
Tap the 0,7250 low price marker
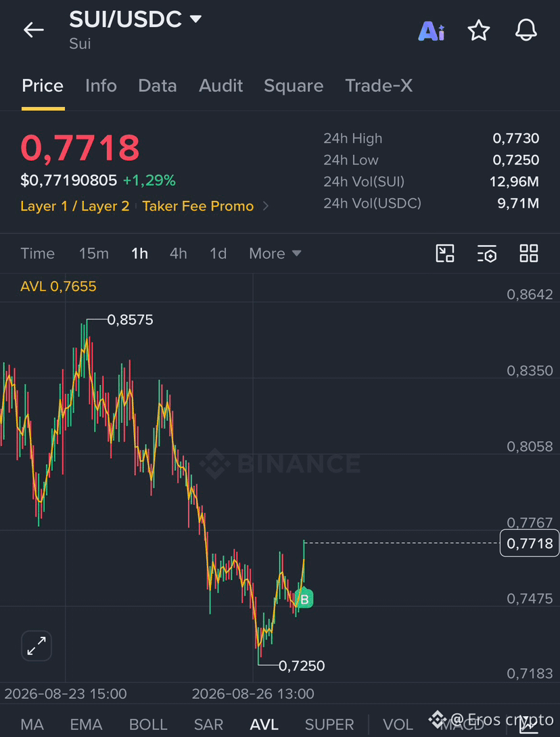pos(302,665)
